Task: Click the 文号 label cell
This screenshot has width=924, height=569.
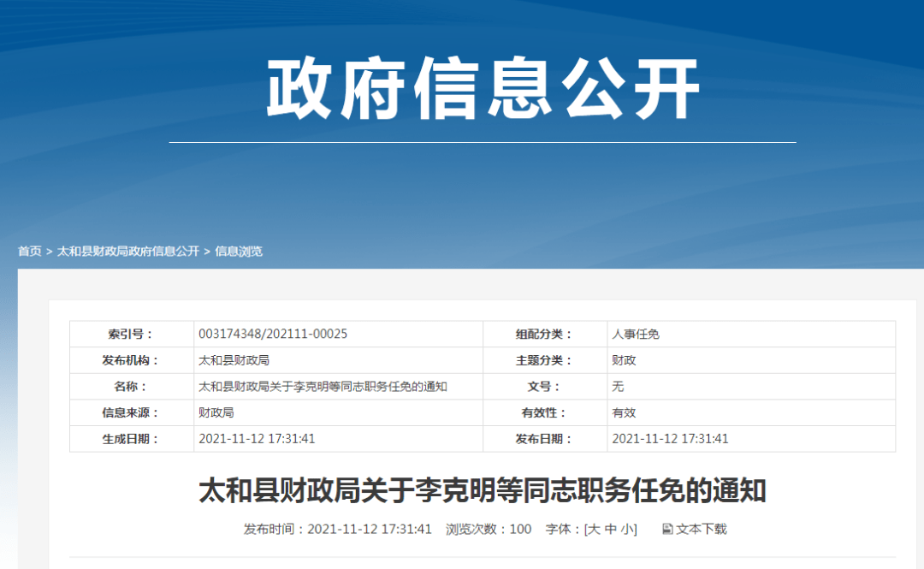Action: coord(544,386)
